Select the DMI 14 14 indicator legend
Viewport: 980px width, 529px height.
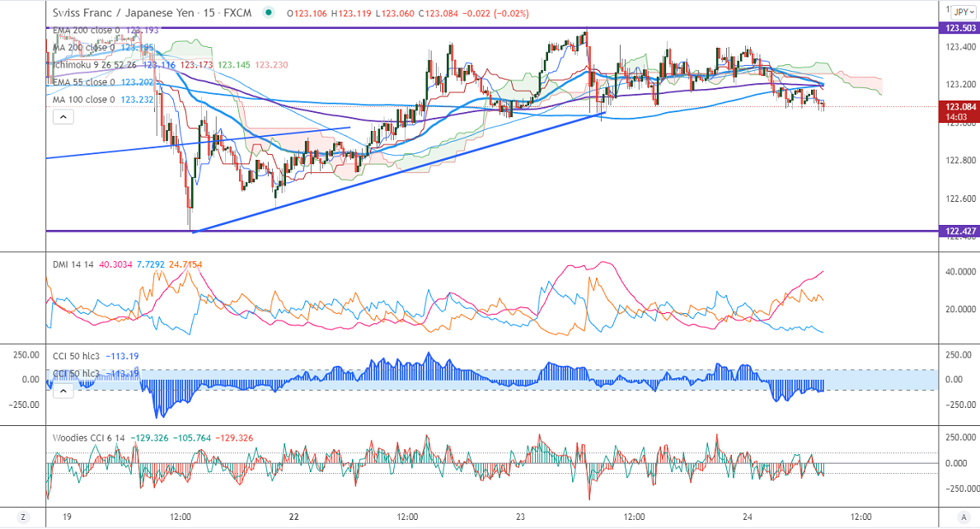(x=73, y=264)
